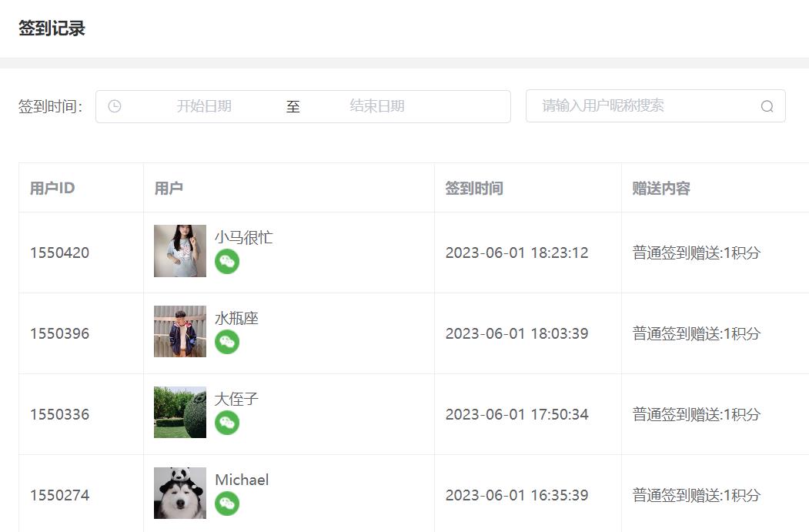Screen dimensions: 809x532
Task: Click WeChat icon under 水瓶座
Action: click(227, 342)
